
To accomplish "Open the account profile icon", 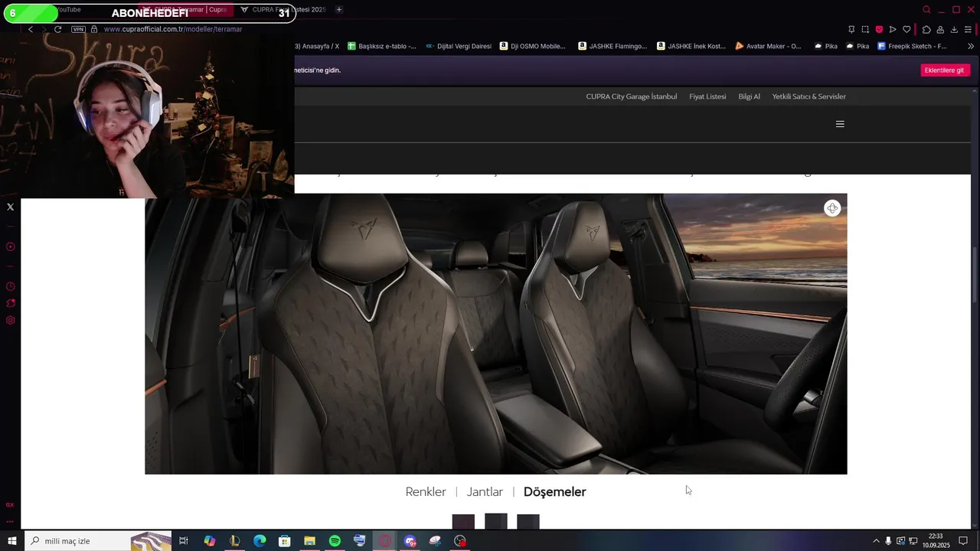I will click(x=940, y=29).
